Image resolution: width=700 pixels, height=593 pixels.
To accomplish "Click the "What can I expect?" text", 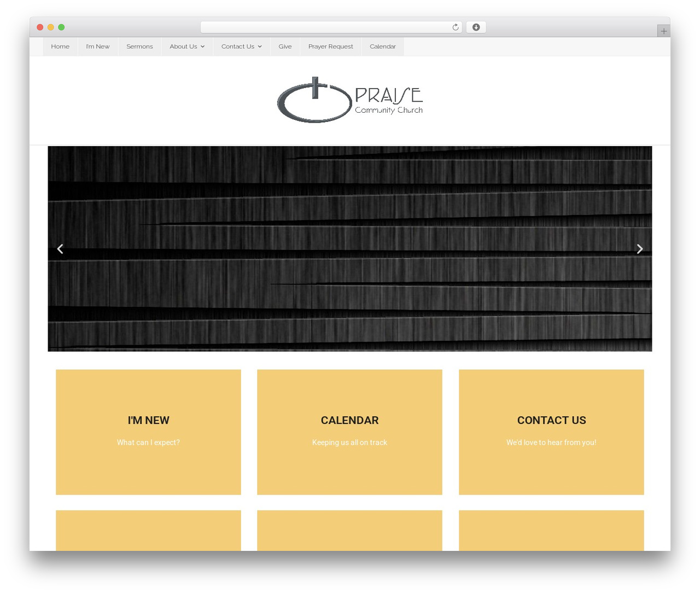I will [148, 443].
